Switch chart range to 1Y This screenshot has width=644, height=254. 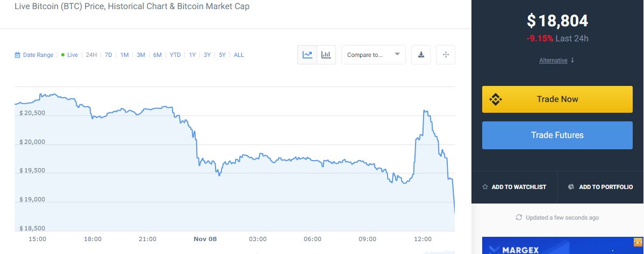click(x=192, y=55)
